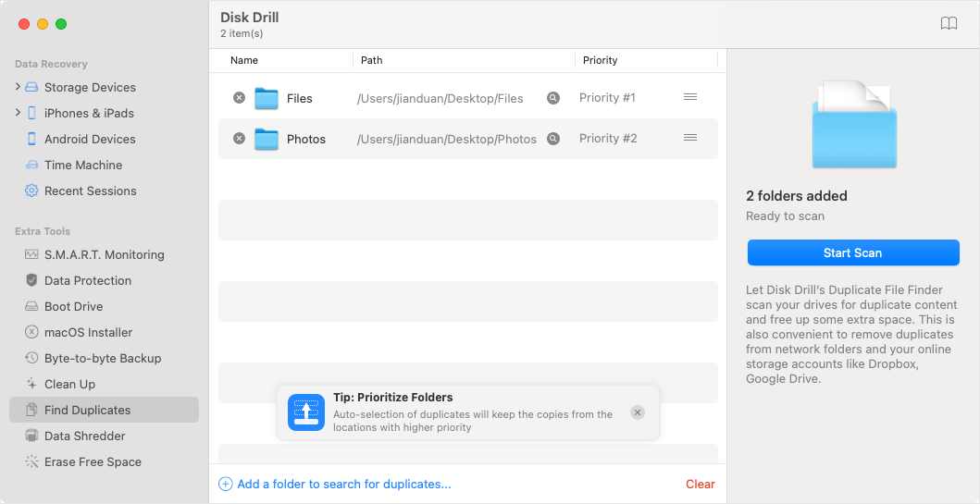
Task: Remove the Files folder from list
Action: (240, 97)
